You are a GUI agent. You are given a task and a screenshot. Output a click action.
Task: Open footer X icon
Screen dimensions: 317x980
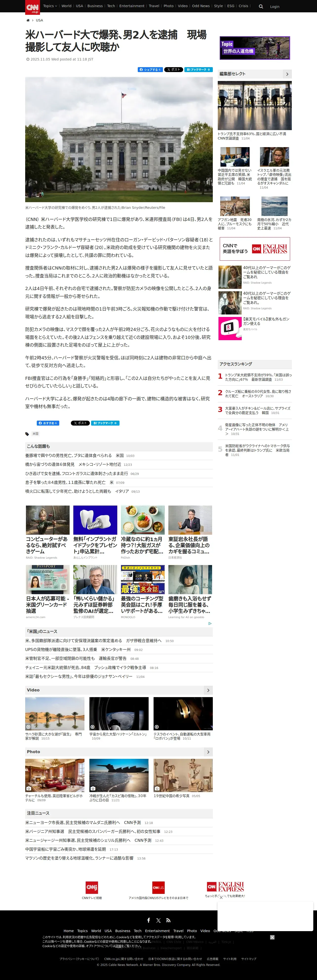(158, 920)
